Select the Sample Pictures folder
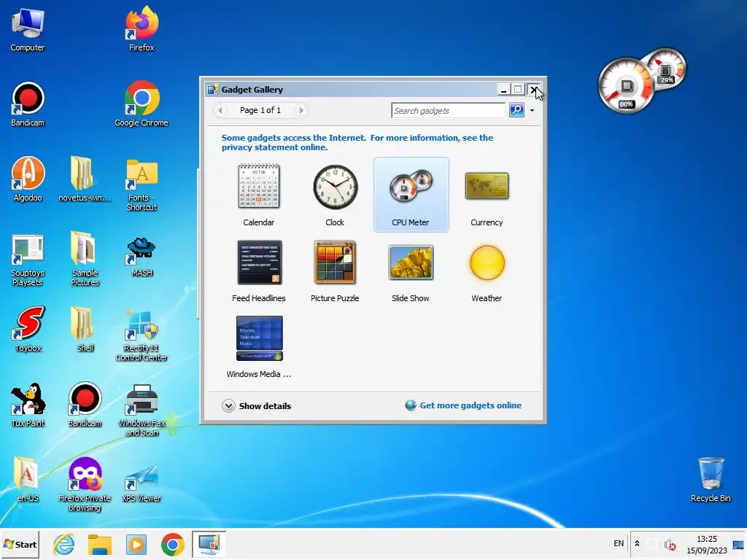 coord(85,259)
